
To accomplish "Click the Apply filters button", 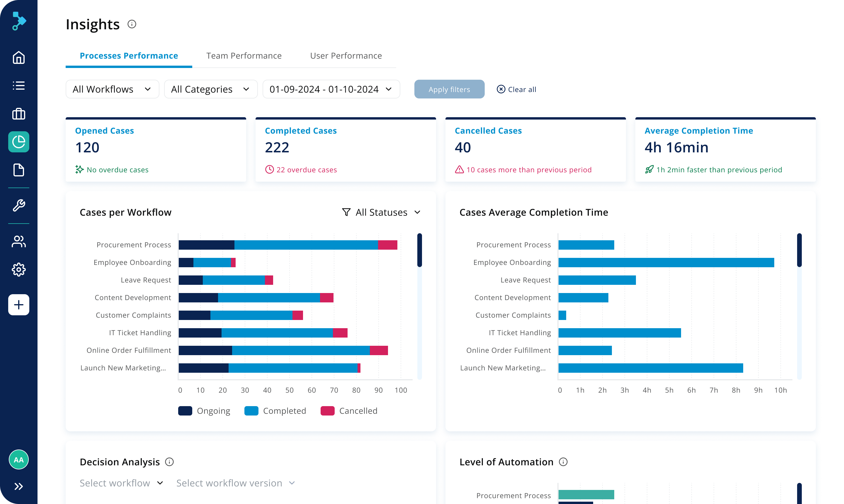I will click(449, 89).
